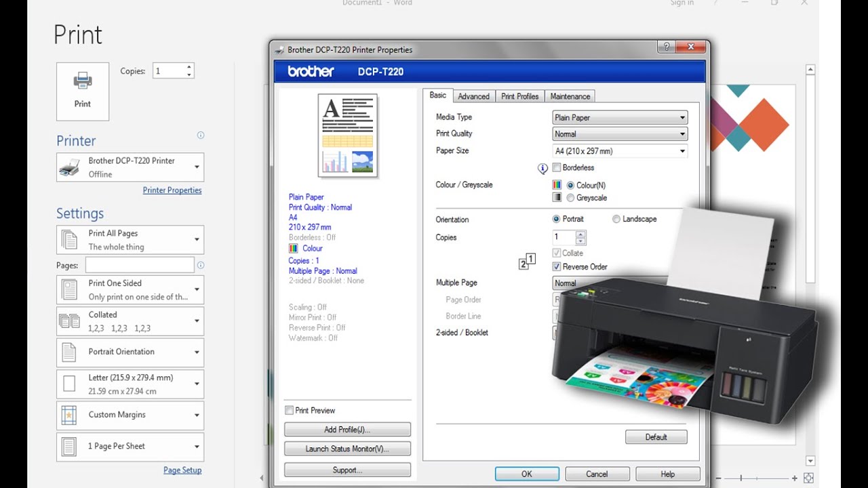This screenshot has height=488, width=868.
Task: Click the info icon next to Printer heading
Action: 200,135
